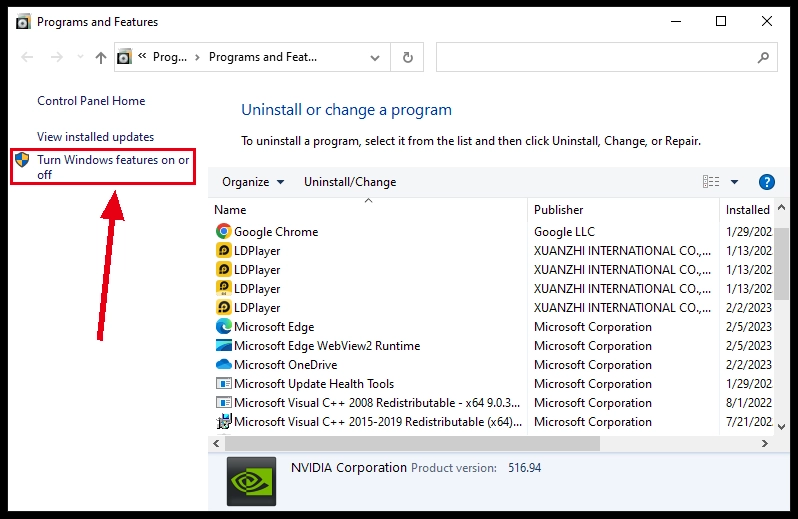
Task: Select Microsoft Edge WebView2 Runtime icon
Action: point(223,345)
